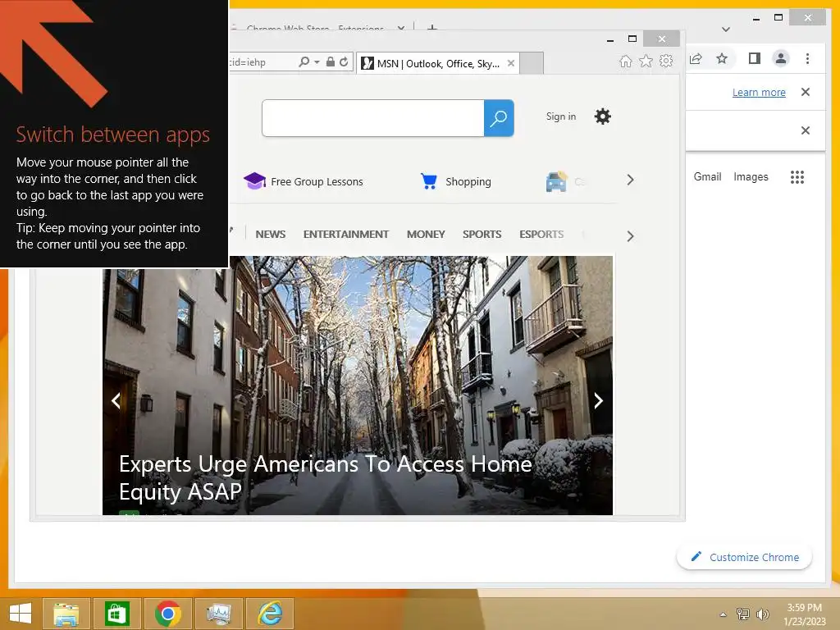Open Internet Explorer Tools gear
The width and height of the screenshot is (840, 630).
[x=666, y=61]
